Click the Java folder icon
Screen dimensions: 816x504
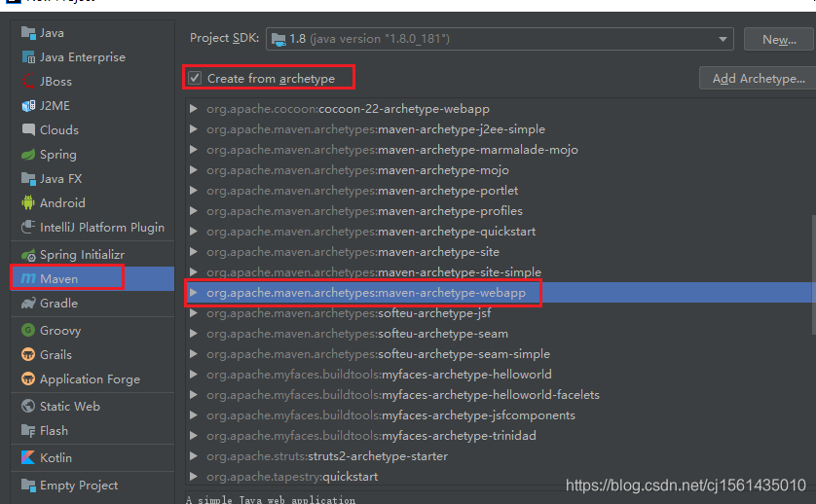pyautogui.click(x=28, y=33)
